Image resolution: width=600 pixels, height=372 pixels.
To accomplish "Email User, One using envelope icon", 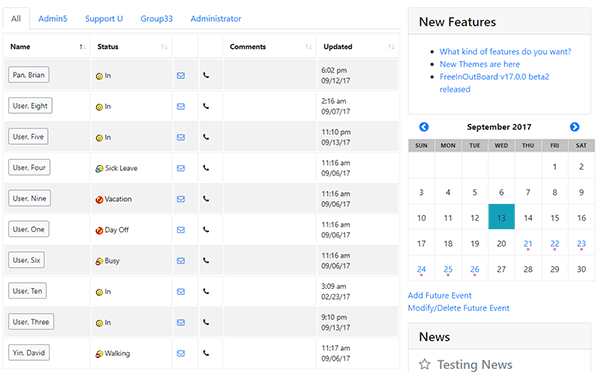I will [181, 230].
